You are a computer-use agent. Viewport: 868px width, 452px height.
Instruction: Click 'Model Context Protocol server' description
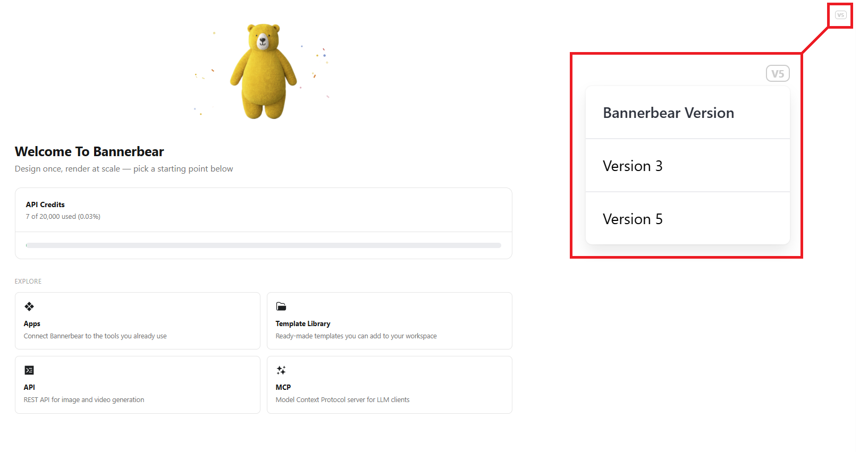343,400
